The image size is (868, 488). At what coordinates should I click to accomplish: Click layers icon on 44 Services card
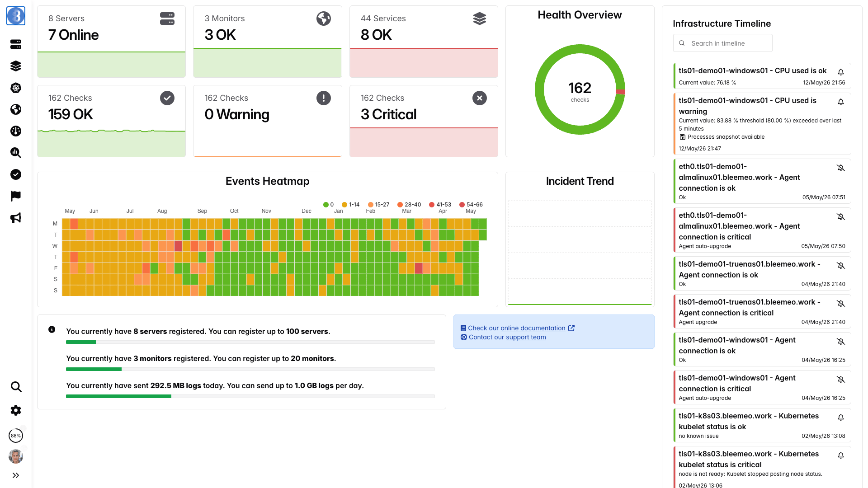(480, 19)
